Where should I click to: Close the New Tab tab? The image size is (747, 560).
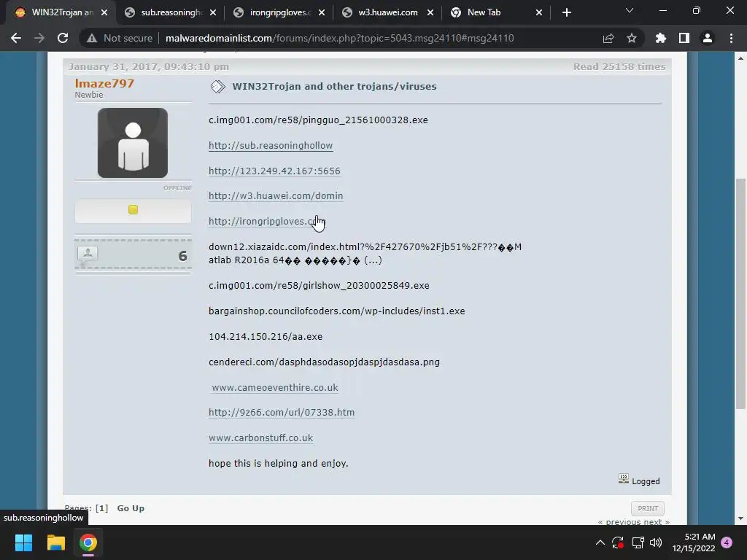coord(539,13)
